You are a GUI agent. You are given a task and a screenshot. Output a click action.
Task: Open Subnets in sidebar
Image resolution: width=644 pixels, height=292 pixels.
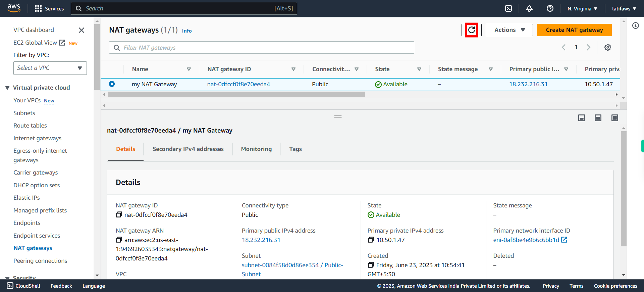point(24,113)
